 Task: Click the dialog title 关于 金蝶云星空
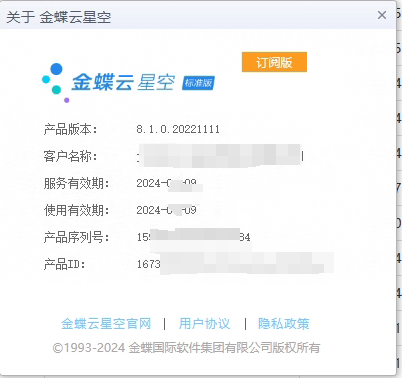[x=59, y=17]
